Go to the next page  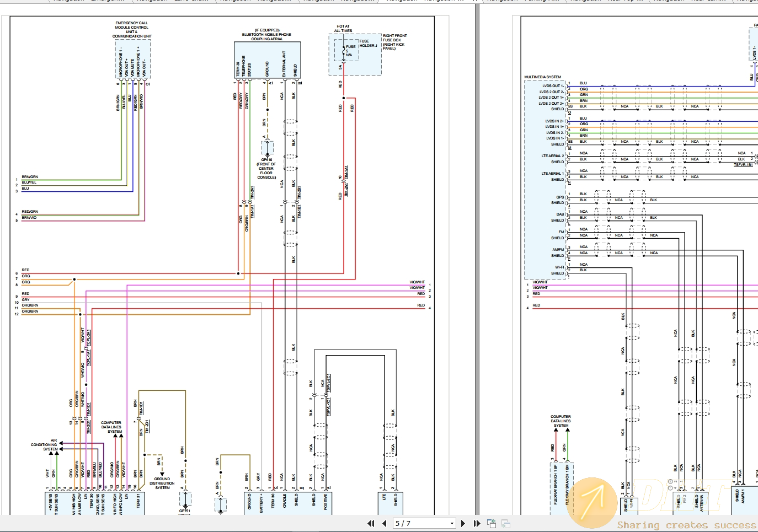[463, 523]
